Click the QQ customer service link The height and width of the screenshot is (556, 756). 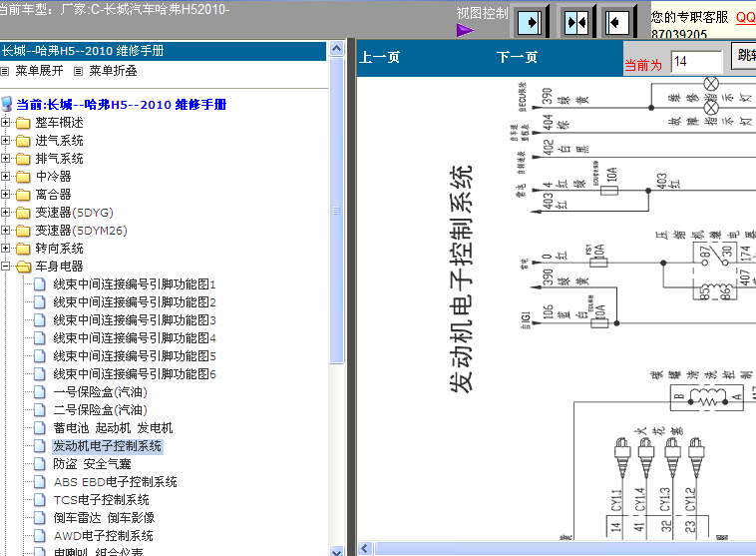pyautogui.click(x=746, y=17)
